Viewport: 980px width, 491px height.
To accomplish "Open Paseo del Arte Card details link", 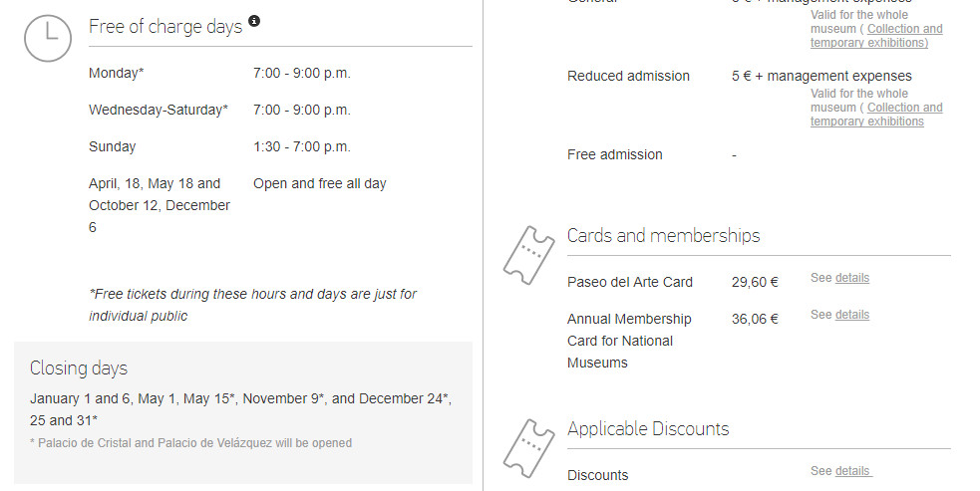I will (851, 278).
